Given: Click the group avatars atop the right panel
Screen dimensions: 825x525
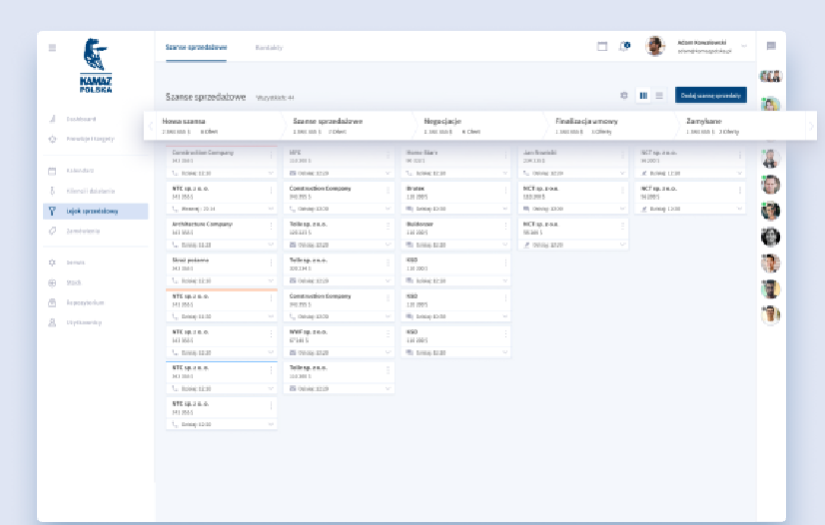Looking at the screenshot, I should [x=771, y=76].
